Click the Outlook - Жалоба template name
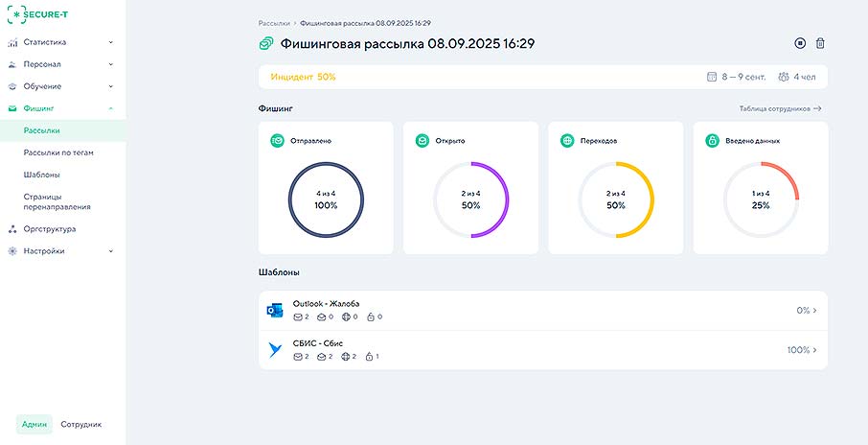The image size is (868, 445). pos(326,304)
